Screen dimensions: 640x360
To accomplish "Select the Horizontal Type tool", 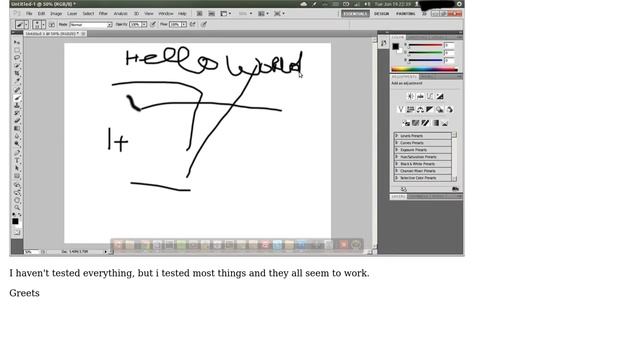I will coord(17,160).
